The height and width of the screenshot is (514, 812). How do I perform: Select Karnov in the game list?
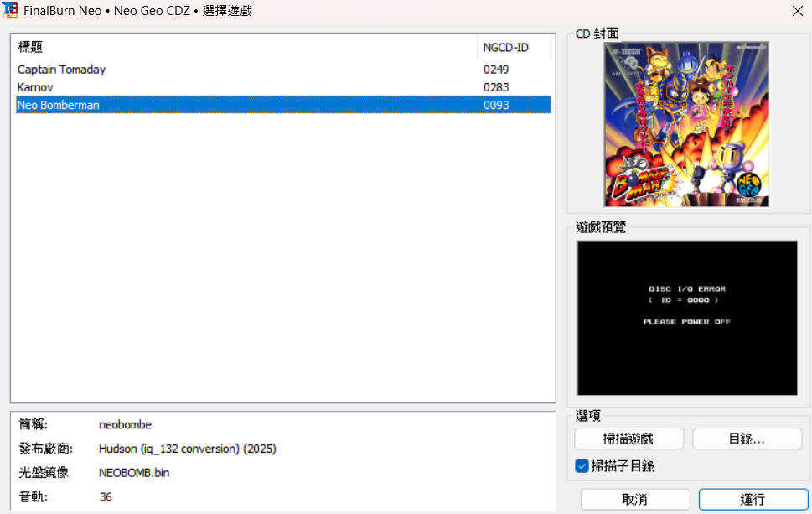tap(35, 87)
